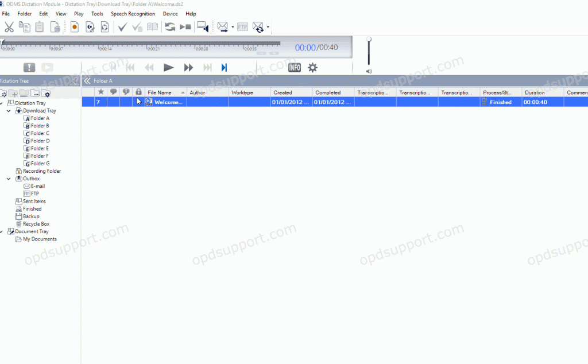Toggle the star column header
The width and height of the screenshot is (588, 364).
pyautogui.click(x=101, y=92)
